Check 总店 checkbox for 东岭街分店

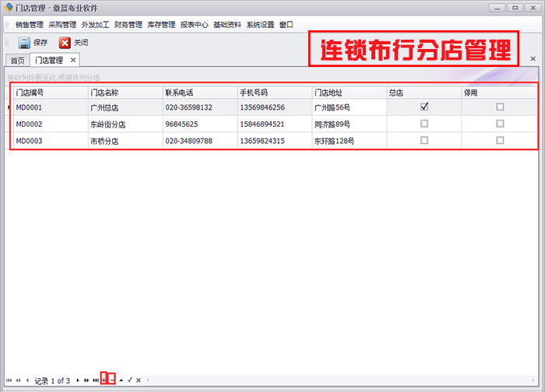point(424,124)
